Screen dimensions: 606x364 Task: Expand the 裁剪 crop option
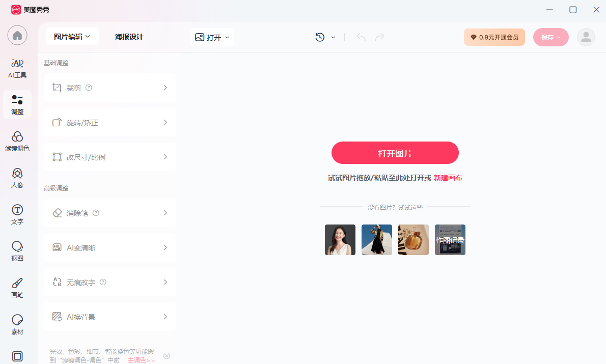pyautogui.click(x=110, y=88)
